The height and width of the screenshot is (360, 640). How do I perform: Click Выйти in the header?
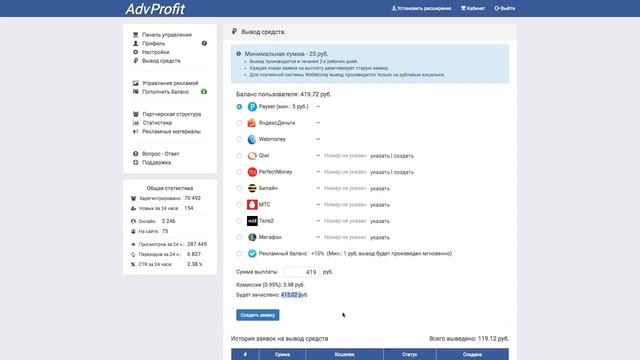[x=504, y=8]
